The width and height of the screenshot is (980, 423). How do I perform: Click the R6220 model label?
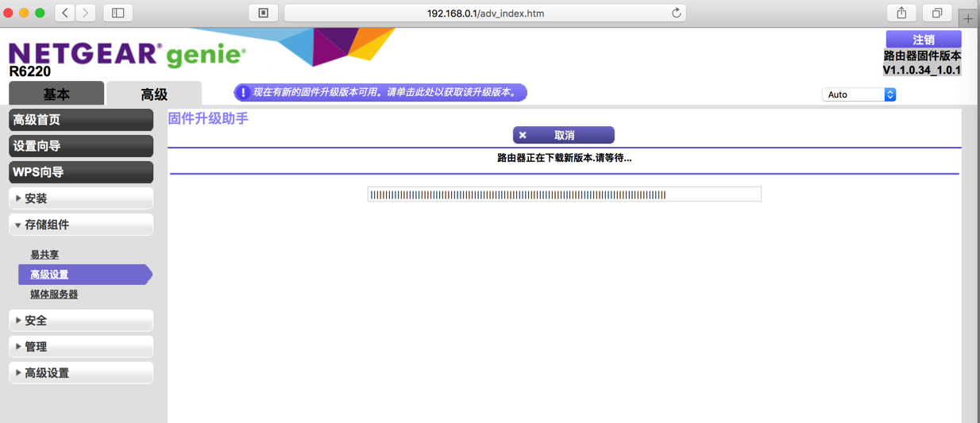coord(30,71)
